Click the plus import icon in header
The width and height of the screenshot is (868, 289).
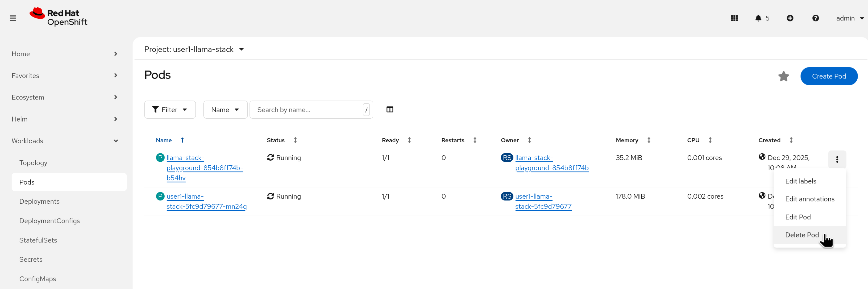tap(790, 18)
